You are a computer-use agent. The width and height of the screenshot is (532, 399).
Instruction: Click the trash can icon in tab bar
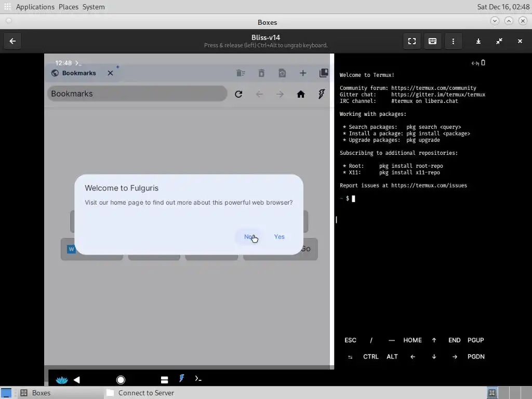(x=261, y=73)
